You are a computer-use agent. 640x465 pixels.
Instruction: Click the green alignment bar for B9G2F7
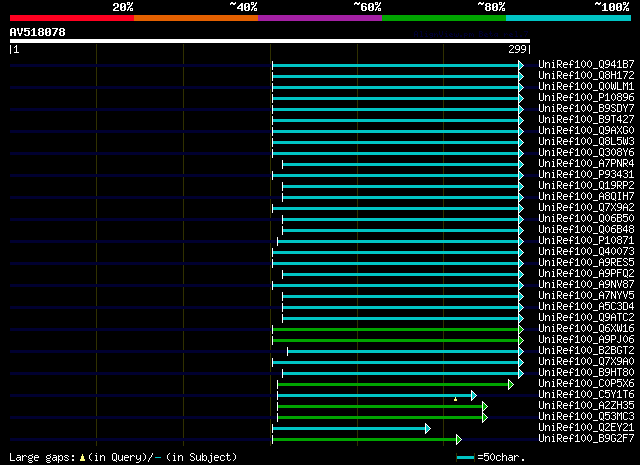pyautogui.click(x=367, y=440)
